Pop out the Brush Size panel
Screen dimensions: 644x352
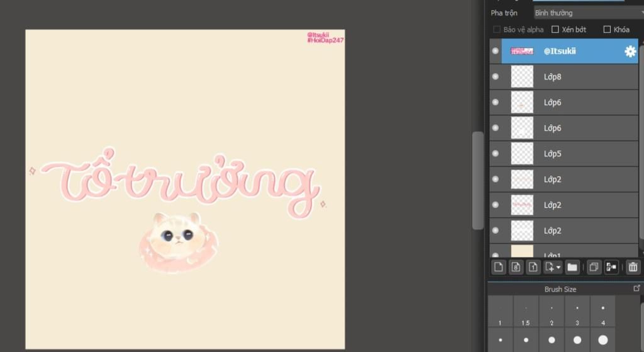[636, 288]
